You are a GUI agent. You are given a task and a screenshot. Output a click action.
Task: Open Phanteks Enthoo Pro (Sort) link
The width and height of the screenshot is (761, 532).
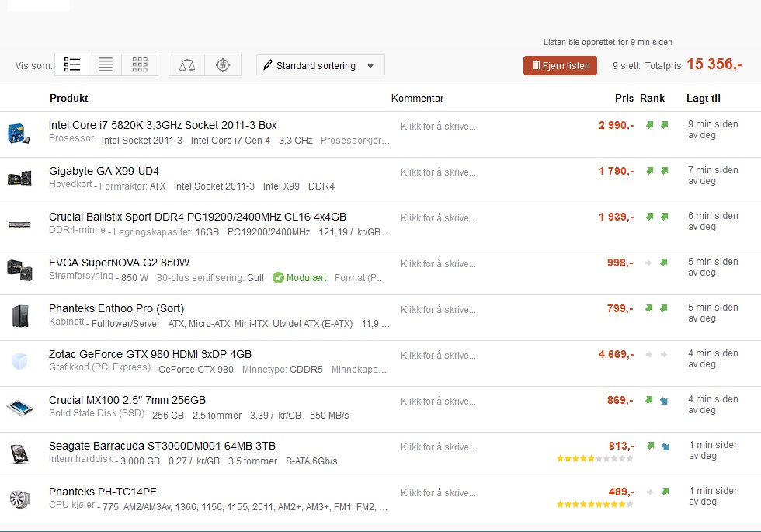116,309
